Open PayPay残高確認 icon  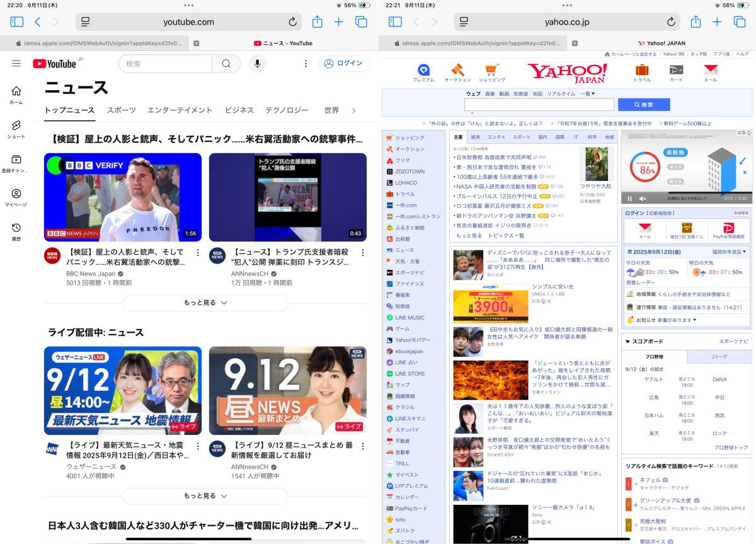point(728,231)
